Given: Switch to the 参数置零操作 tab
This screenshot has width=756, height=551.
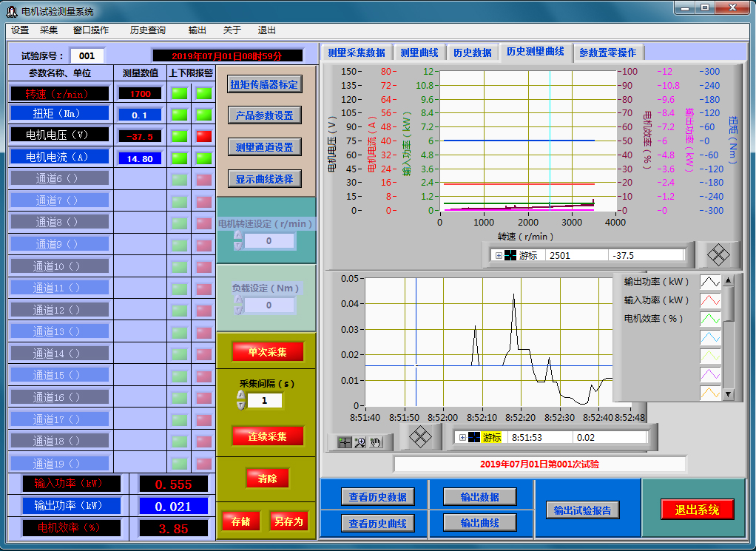Looking at the screenshot, I should [607, 53].
